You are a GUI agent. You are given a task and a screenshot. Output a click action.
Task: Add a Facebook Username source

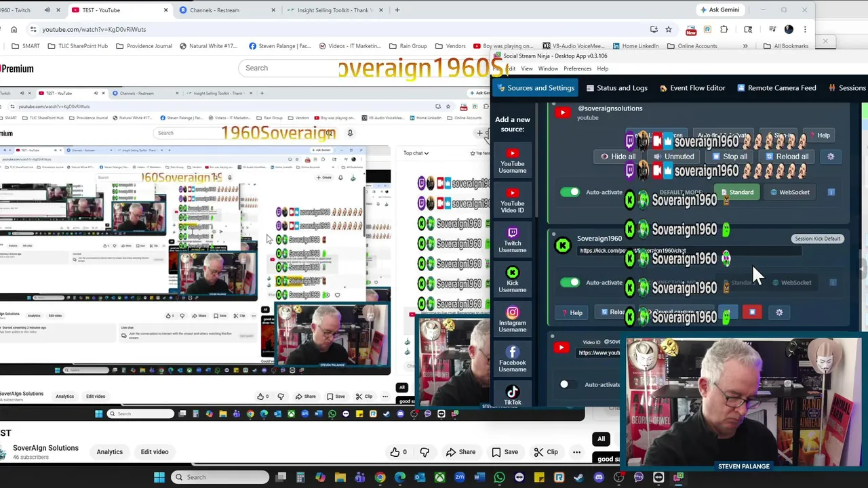[x=513, y=359]
